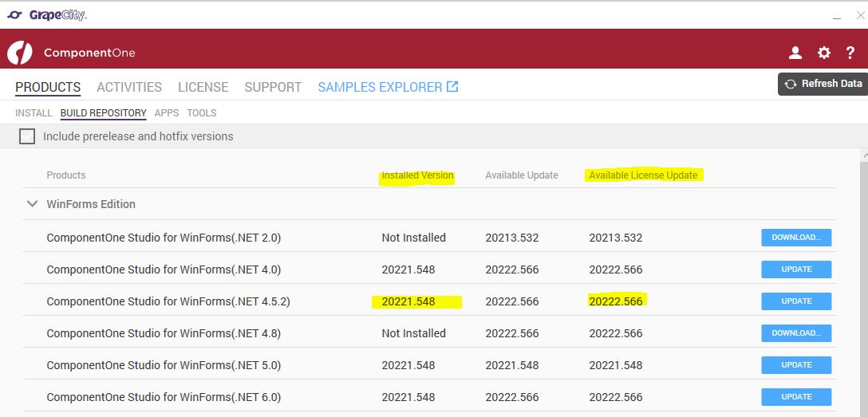Click the Available License Update column header

(x=643, y=175)
